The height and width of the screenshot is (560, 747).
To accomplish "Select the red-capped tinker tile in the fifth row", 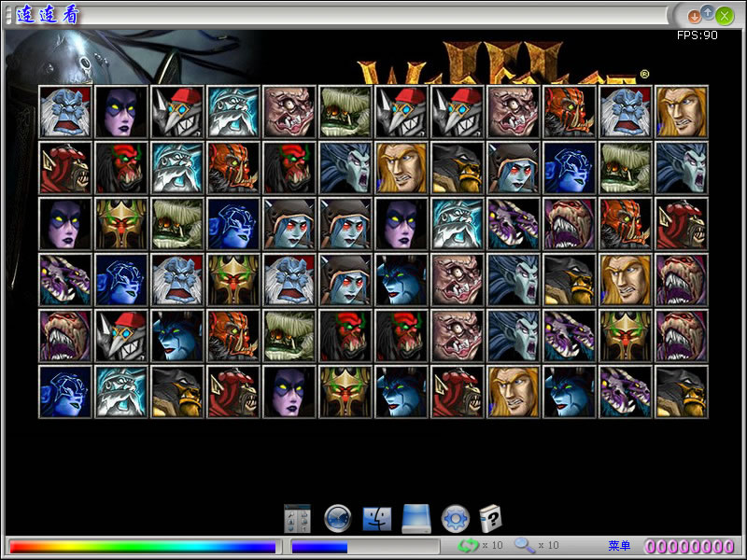I will click(x=121, y=336).
